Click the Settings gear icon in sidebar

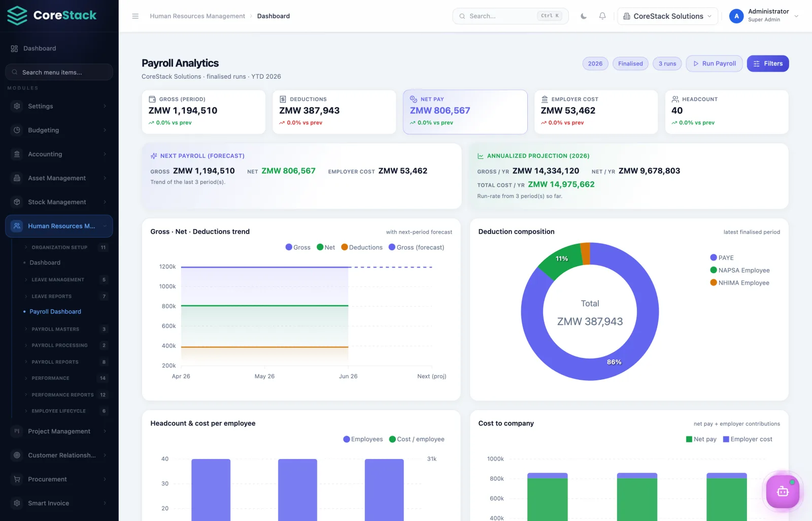click(17, 106)
